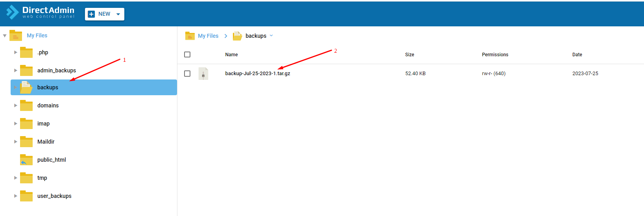
Task: Click the admin_backups folder icon
Action: click(x=26, y=70)
